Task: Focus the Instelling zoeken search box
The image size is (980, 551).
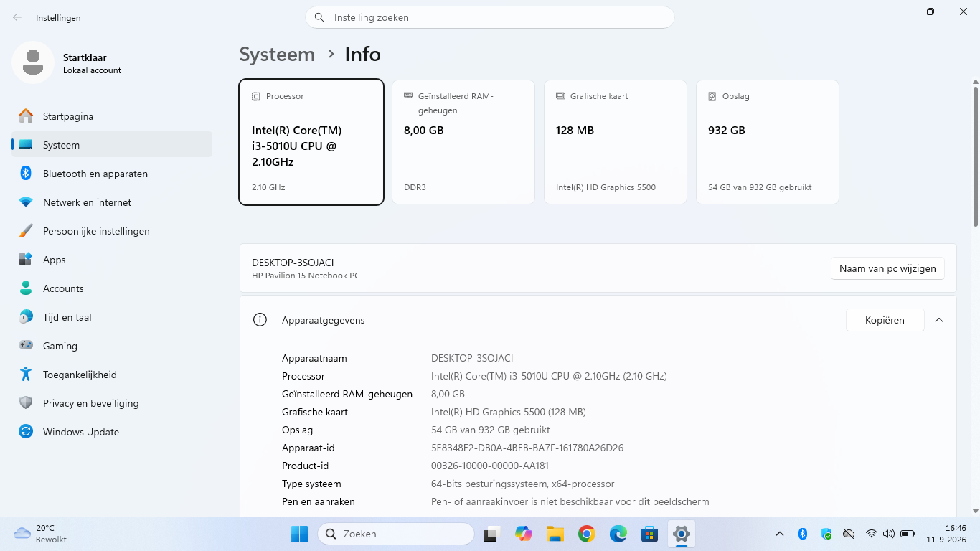Action: coord(490,17)
